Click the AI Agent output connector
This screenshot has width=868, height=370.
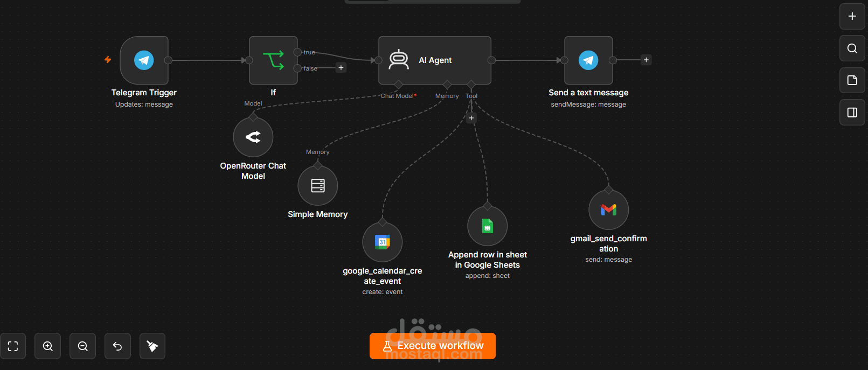491,60
